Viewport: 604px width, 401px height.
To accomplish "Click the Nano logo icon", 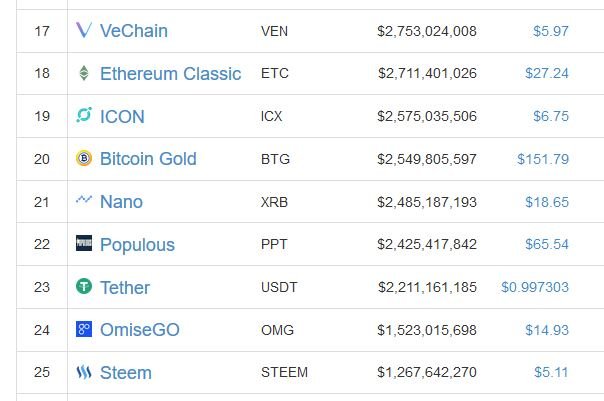I will pyautogui.click(x=84, y=200).
